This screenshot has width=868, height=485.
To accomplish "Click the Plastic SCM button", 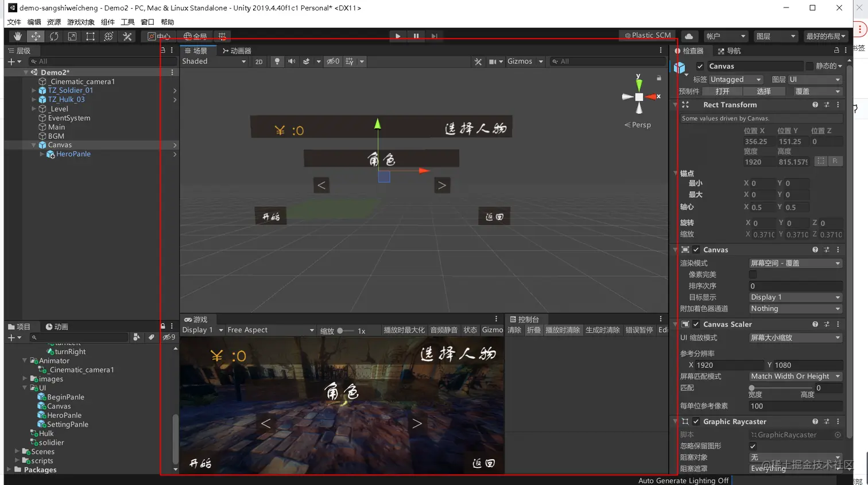I will pos(648,36).
